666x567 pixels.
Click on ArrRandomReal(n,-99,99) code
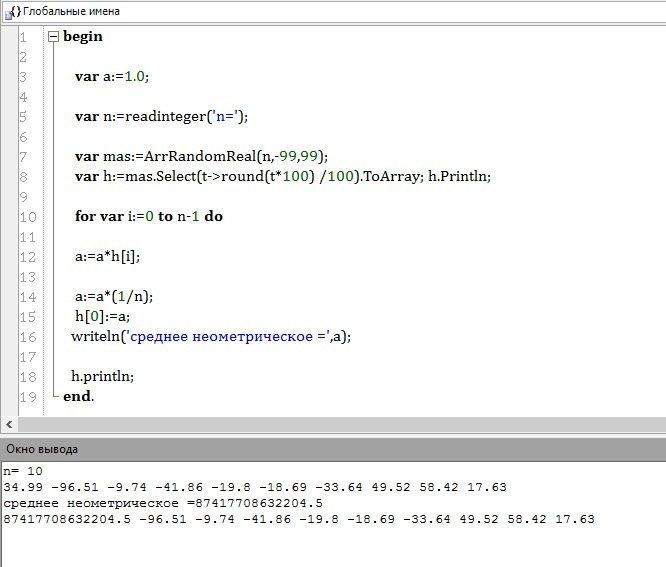[234, 157]
